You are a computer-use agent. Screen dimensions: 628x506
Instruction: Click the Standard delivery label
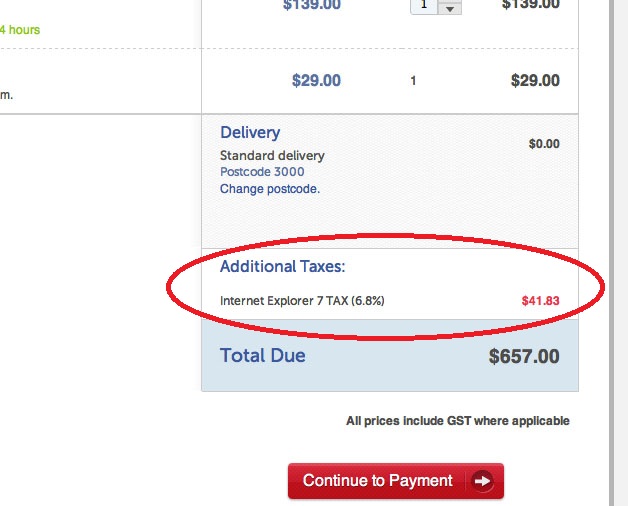[x=272, y=156]
